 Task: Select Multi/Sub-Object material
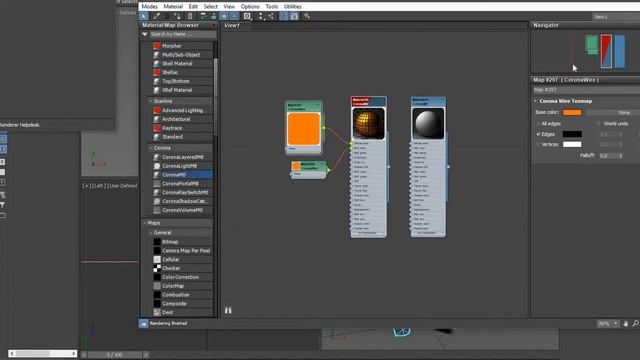tap(182, 55)
